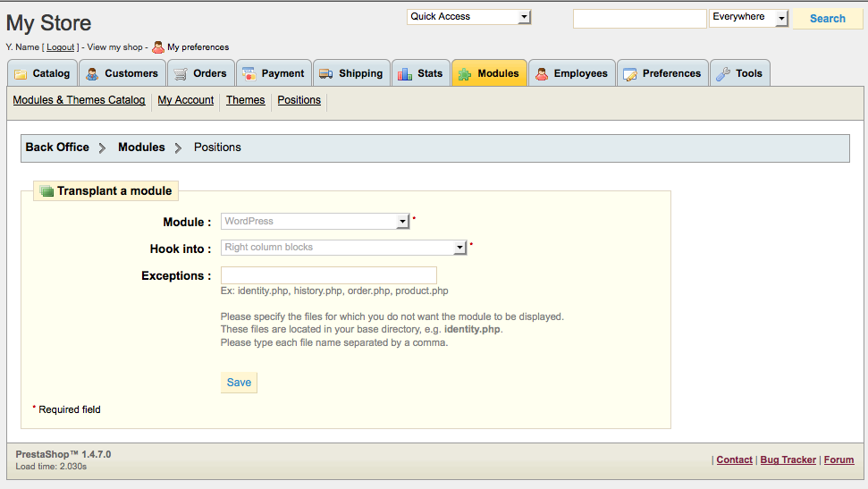Go to the Payment tab
This screenshot has height=489, width=868.
pos(274,73)
